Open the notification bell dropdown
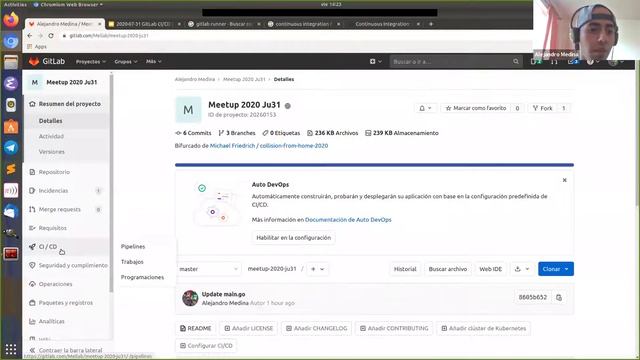The height and width of the screenshot is (360, 640). tap(425, 108)
